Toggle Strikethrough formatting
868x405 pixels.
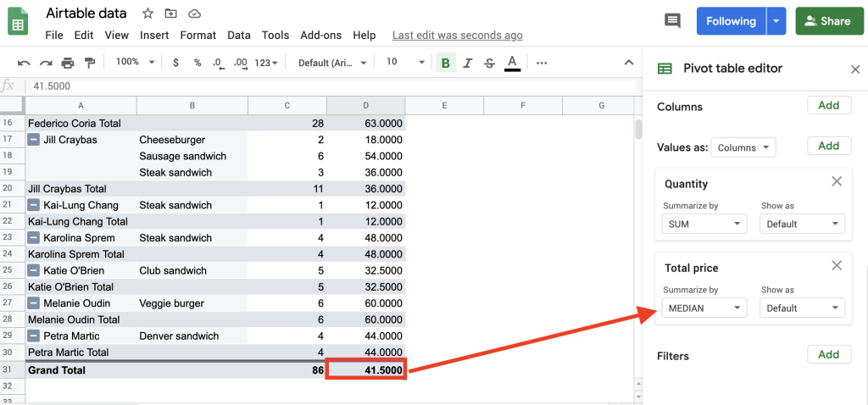[489, 63]
